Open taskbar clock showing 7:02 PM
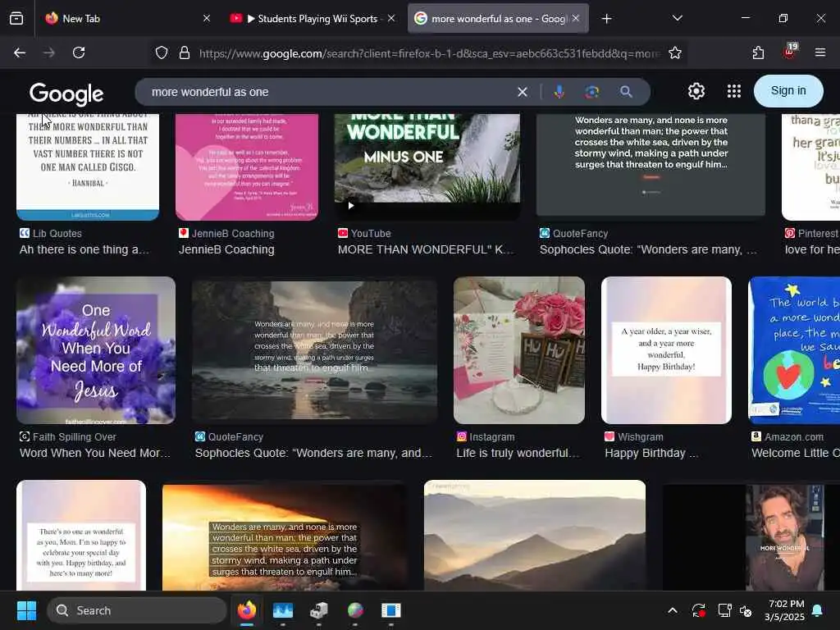Image resolution: width=840 pixels, height=630 pixels. (x=784, y=610)
